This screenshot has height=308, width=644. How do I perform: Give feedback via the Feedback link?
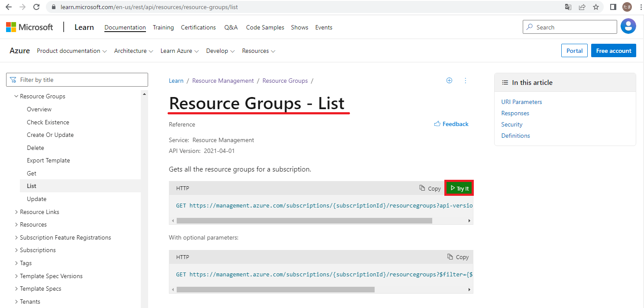451,124
